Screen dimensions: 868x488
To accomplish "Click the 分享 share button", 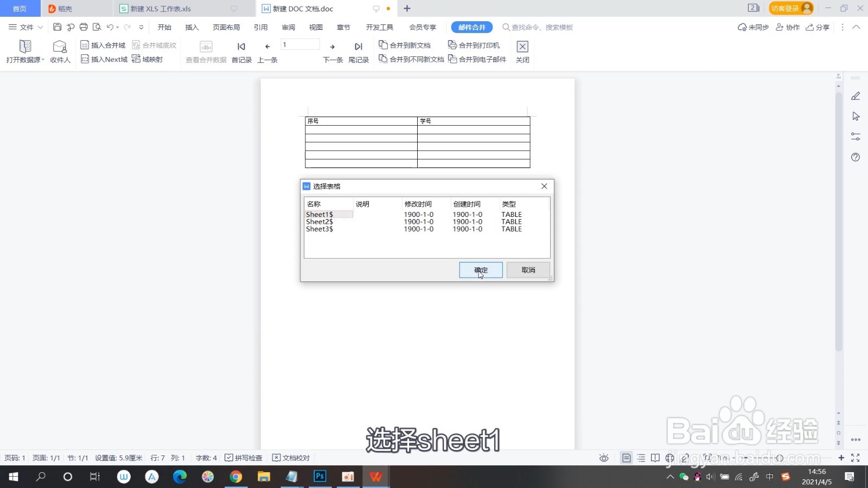I will [x=818, y=27].
